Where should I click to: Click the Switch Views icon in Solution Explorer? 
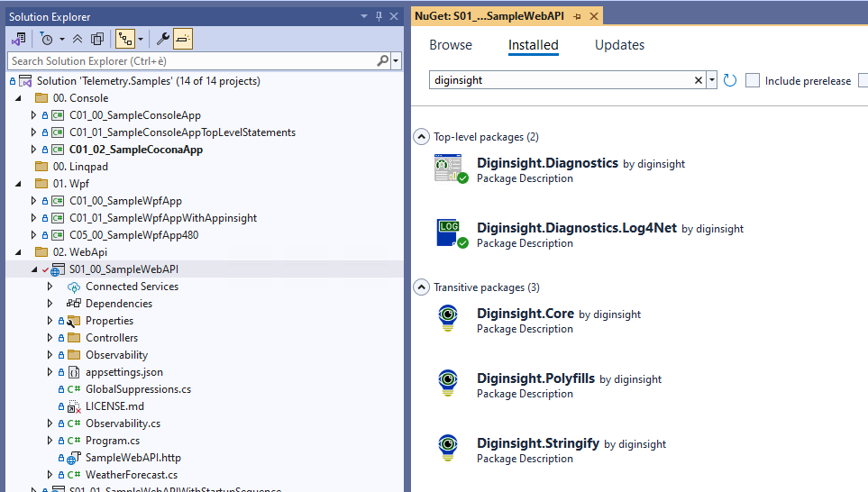coord(18,39)
